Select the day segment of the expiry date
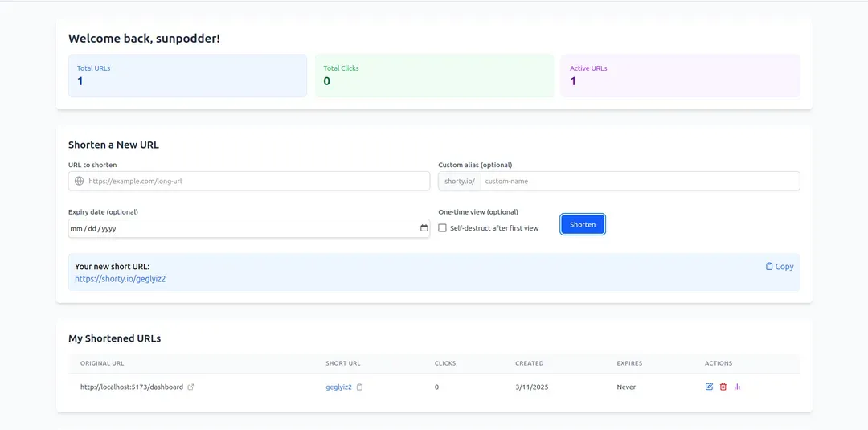 [92, 229]
